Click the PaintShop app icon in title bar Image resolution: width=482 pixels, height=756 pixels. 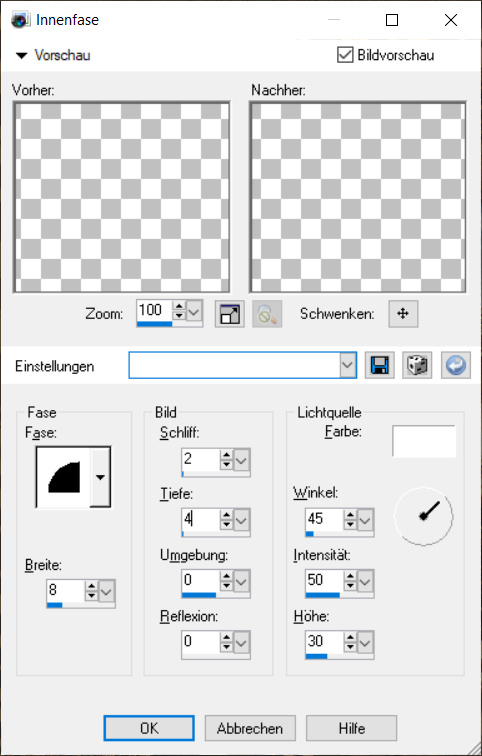tap(21, 20)
